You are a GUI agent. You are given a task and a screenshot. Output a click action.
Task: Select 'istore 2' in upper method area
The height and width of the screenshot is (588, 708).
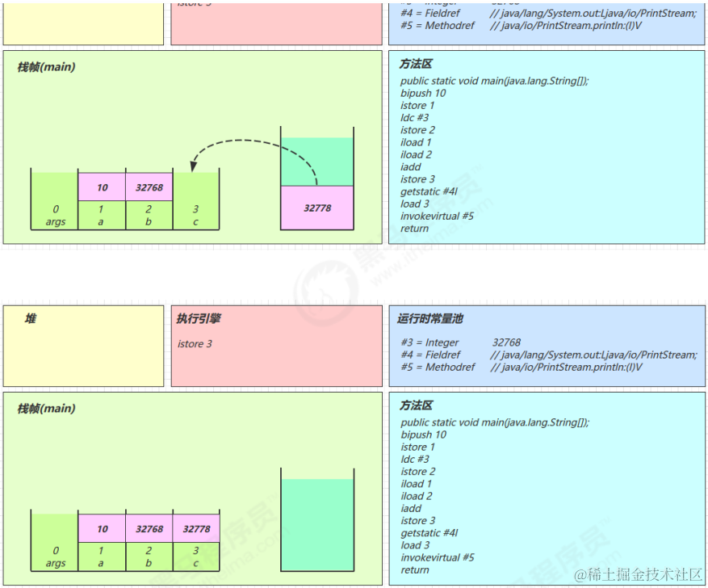(417, 130)
